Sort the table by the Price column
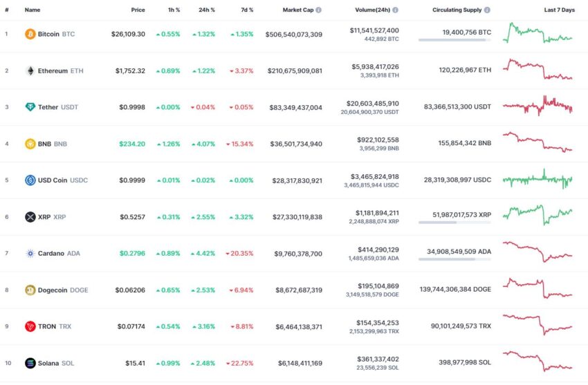Screen dimensions: 588x385 click(x=138, y=10)
